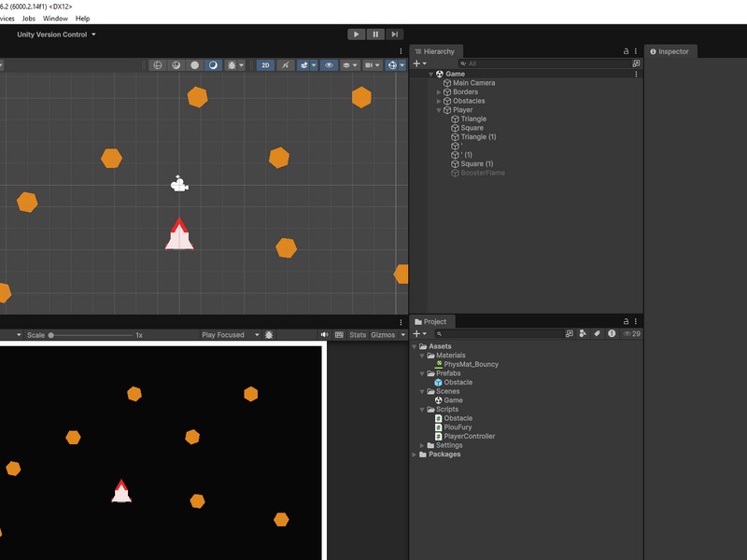
Task: Open the Unity Version Control dropdown
Action: [x=56, y=35]
